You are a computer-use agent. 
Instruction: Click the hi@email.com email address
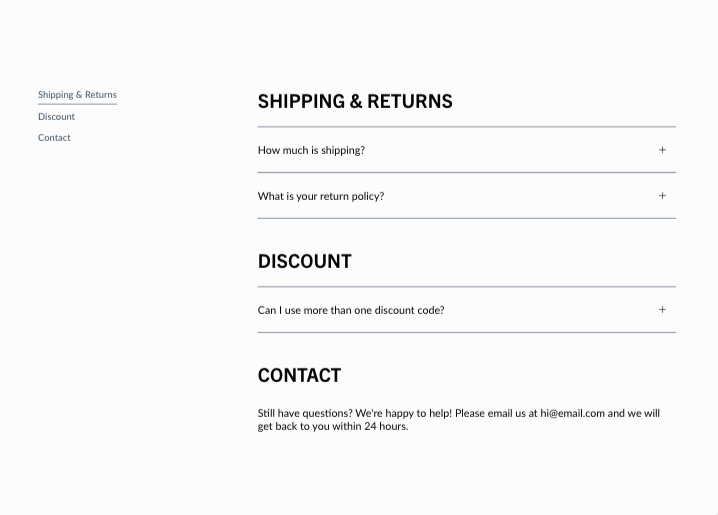[572, 413]
